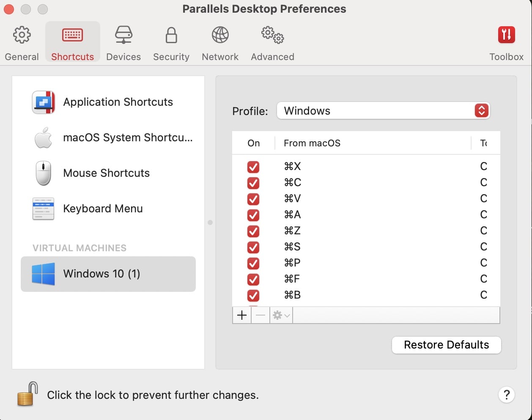Click the Mouse Shortcuts mouse icon
The height and width of the screenshot is (420, 532).
click(44, 173)
